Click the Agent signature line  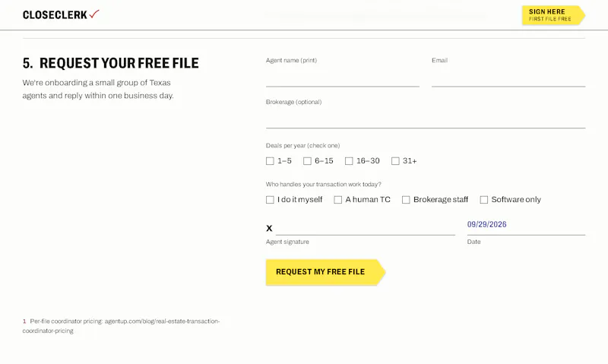point(366,226)
